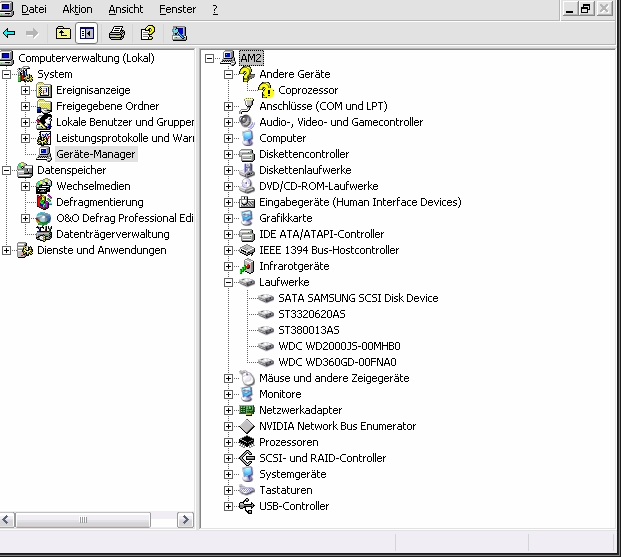Viewport: 621px width, 557px height.
Task: Click the Infrarotgeräte icon
Action: [x=247, y=266]
